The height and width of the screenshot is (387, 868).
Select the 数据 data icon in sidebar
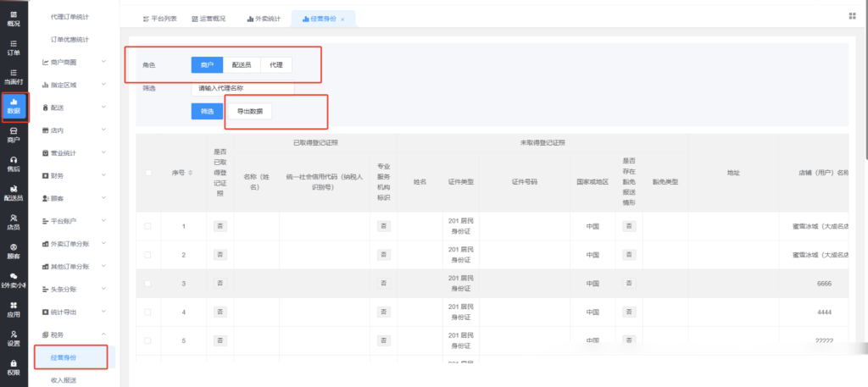point(14,105)
